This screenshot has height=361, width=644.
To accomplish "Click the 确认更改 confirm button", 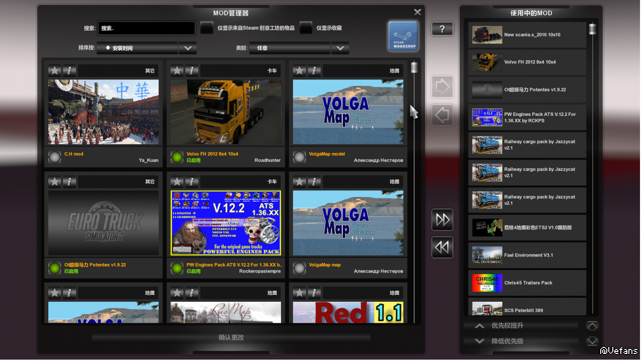I will [x=231, y=337].
